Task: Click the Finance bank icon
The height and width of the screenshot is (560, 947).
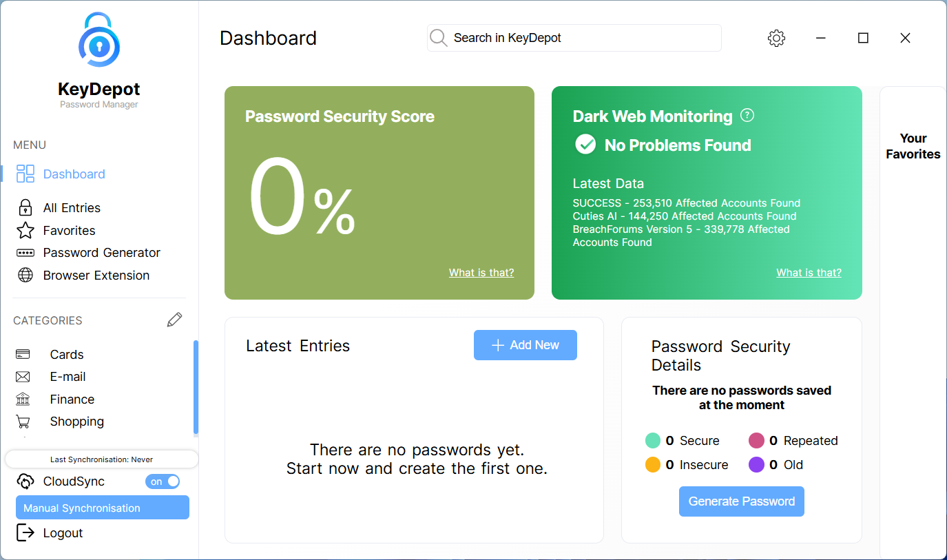Action: (23, 400)
